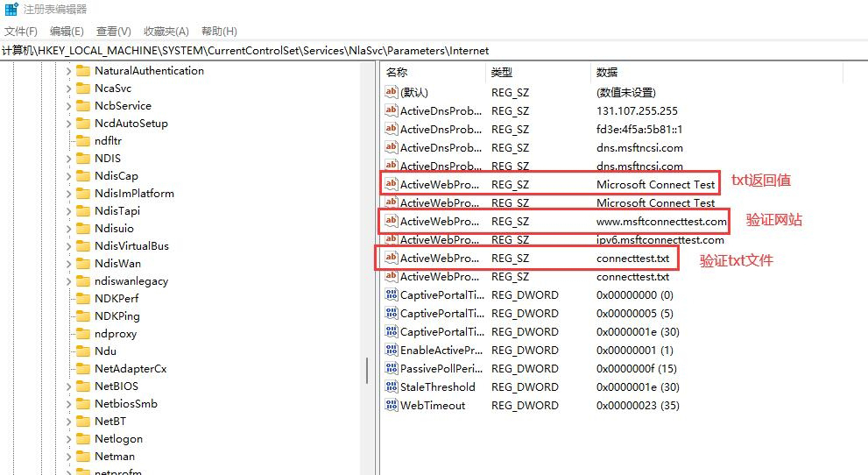Click the (默认) string value icon

391,92
